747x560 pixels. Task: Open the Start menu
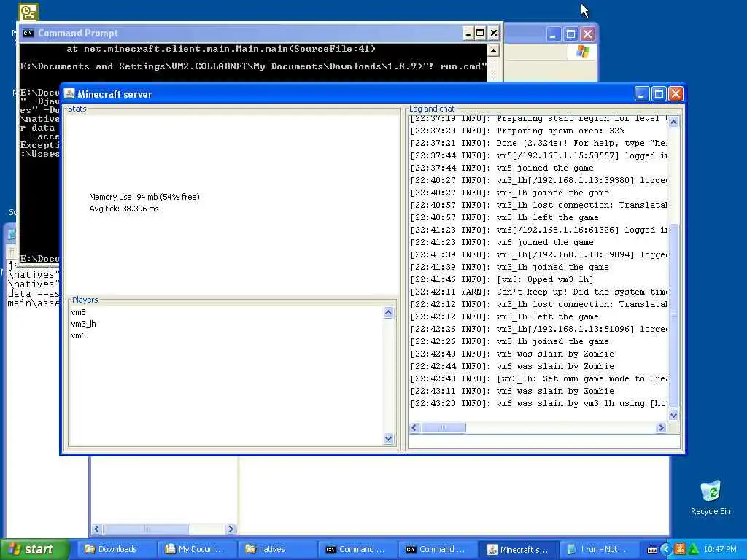(x=35, y=549)
